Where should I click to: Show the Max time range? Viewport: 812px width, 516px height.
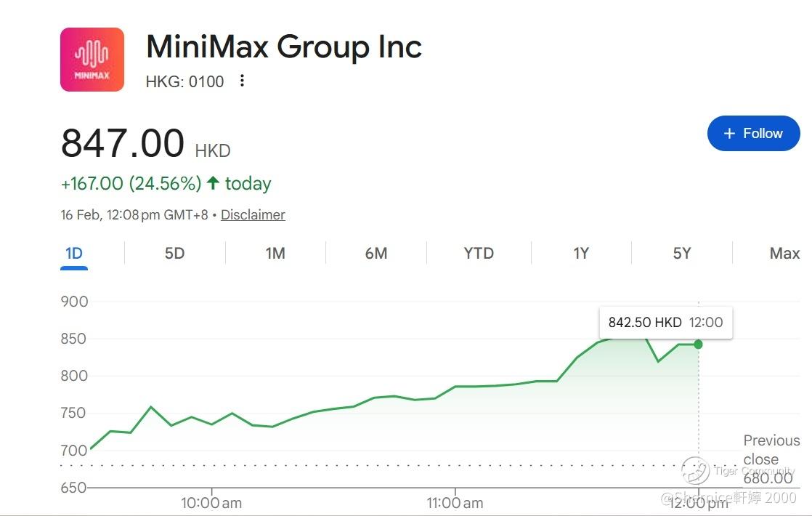point(784,254)
